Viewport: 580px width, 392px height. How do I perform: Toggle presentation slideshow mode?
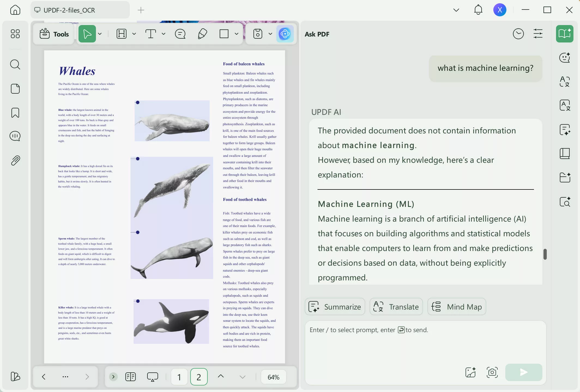tap(153, 377)
